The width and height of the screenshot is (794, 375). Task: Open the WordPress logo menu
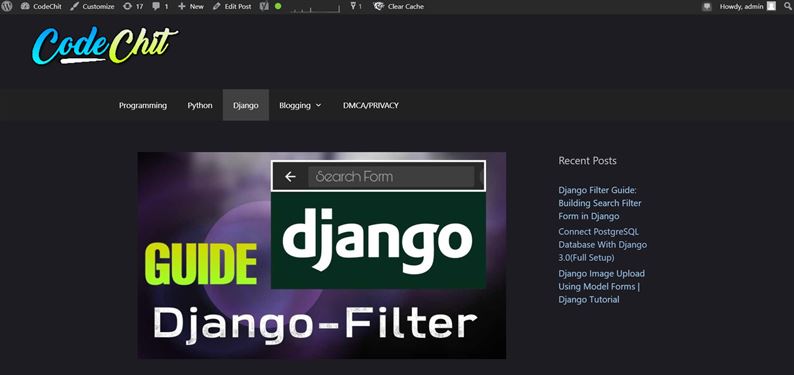click(7, 7)
